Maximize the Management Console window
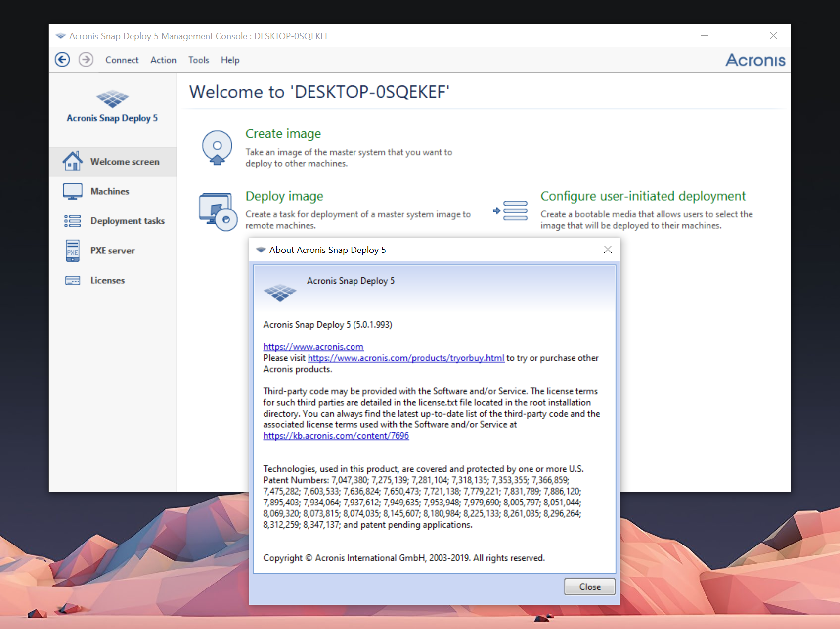Screen dimensions: 840x629 point(738,36)
